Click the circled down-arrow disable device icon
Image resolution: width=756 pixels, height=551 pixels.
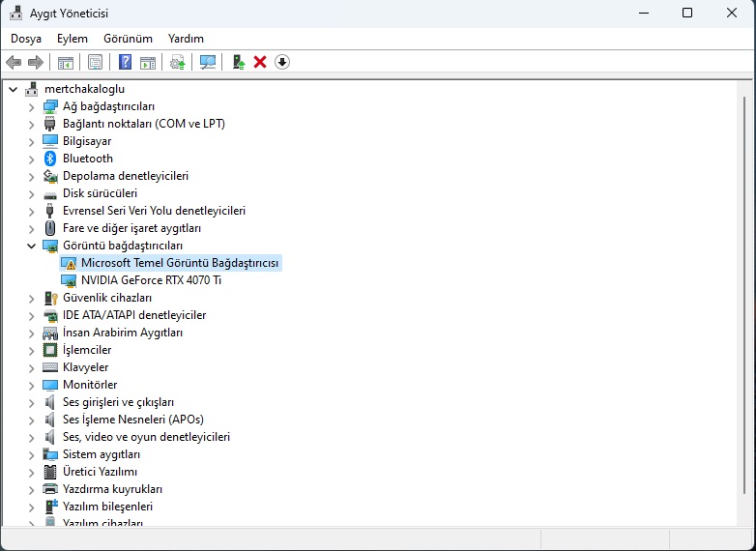coord(282,62)
